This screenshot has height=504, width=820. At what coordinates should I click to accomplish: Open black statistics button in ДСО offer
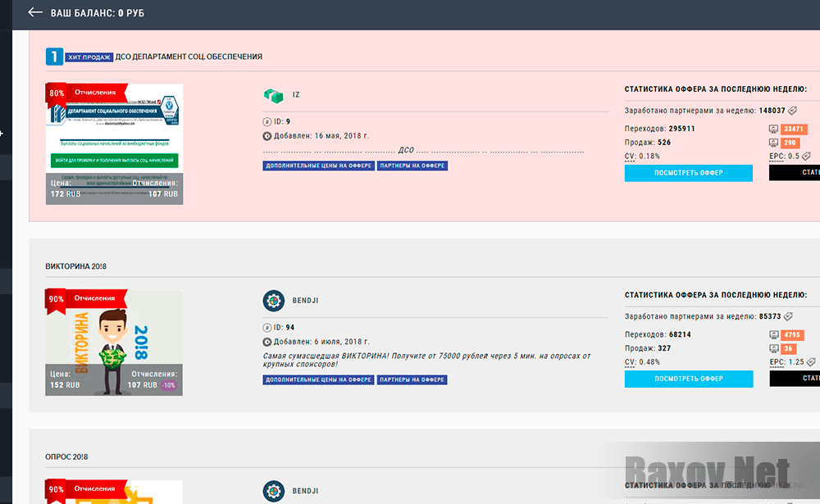(795, 173)
